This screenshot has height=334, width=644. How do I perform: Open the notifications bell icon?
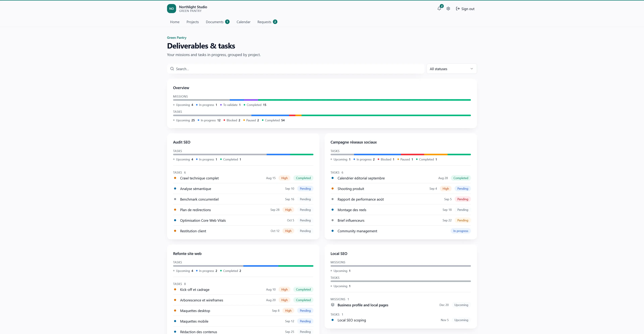(x=439, y=9)
